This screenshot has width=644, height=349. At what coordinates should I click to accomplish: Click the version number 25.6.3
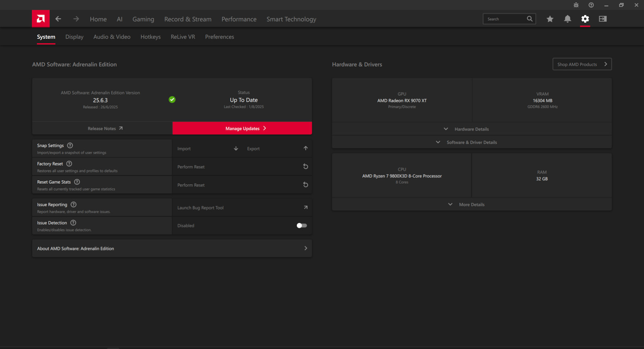click(100, 100)
